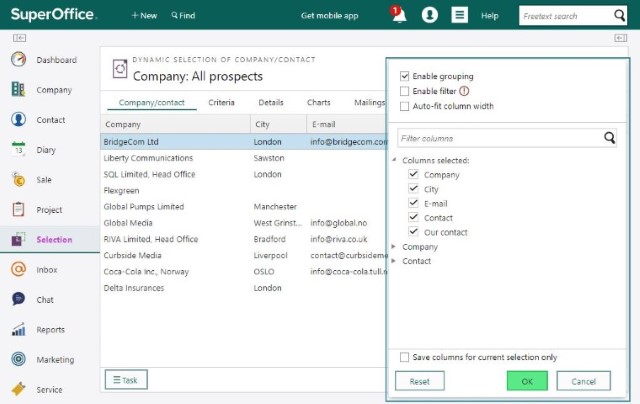This screenshot has height=404, width=640.
Task: Open the Marketing target icon
Action: click(x=18, y=359)
